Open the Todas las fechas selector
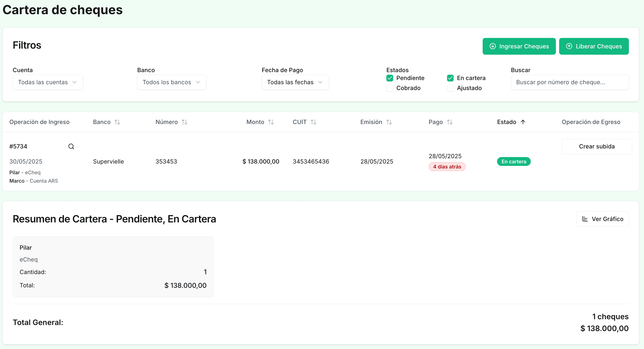644x349 pixels. [x=295, y=82]
